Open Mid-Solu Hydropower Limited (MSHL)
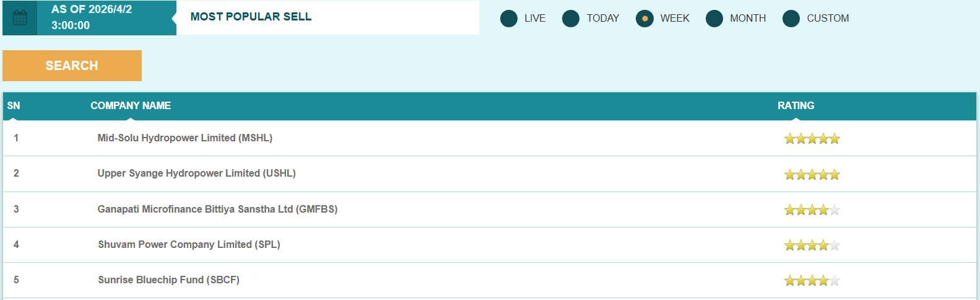The width and height of the screenshot is (980, 300). pos(184,138)
